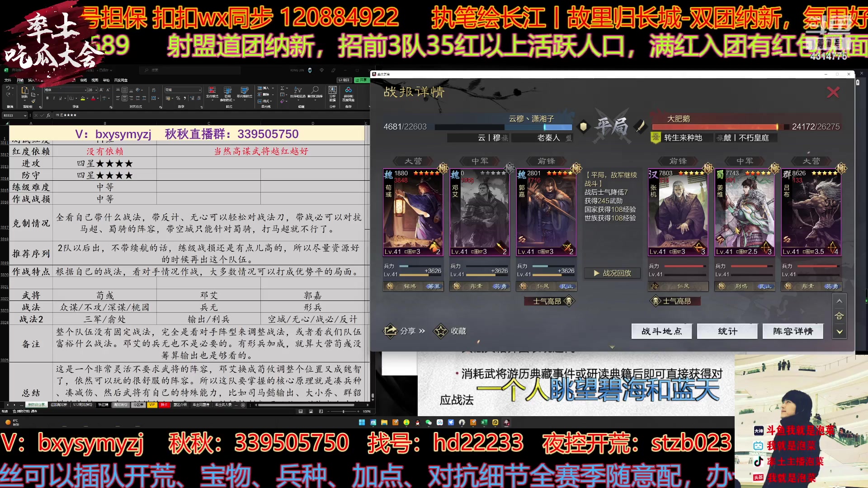Screen dimensions: 868x488
Task: Open the Name Box dropdown B3313
Action: click(x=25, y=115)
